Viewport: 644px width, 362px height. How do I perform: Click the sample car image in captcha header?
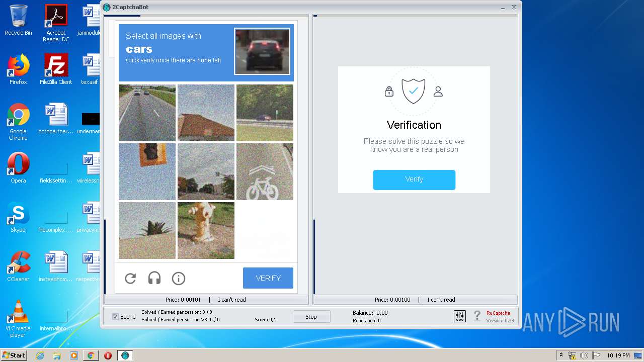262,51
